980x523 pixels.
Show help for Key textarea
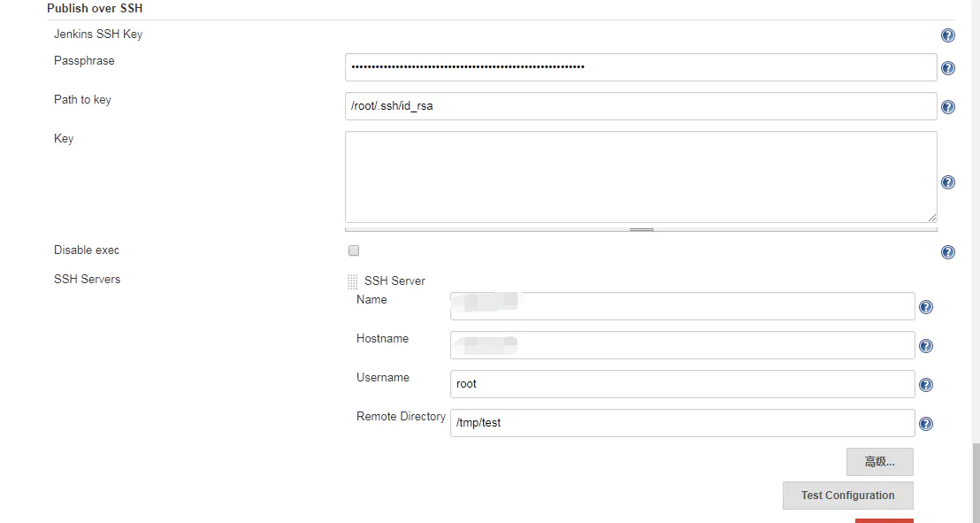(947, 182)
